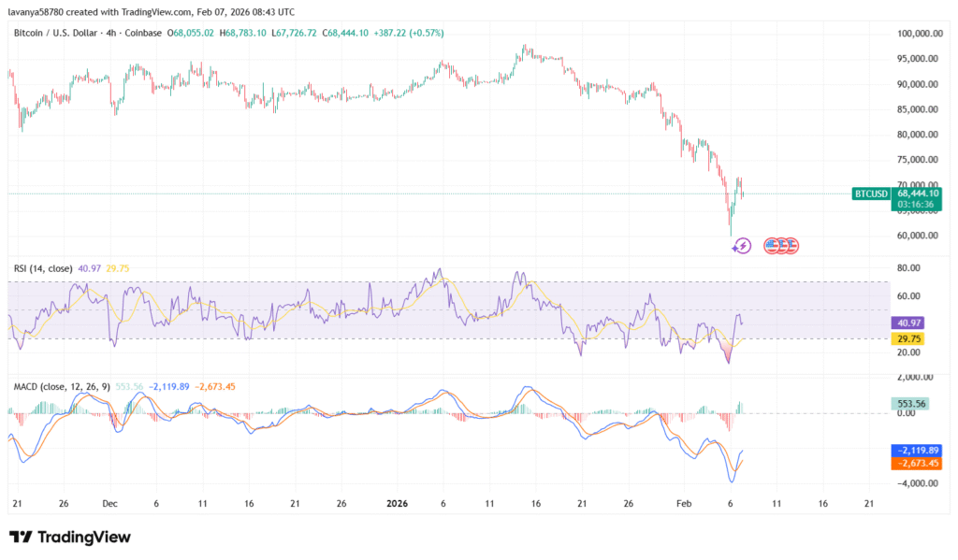Click the purple lightning event icon
Viewport: 958px width, 560px height.
[x=741, y=246]
